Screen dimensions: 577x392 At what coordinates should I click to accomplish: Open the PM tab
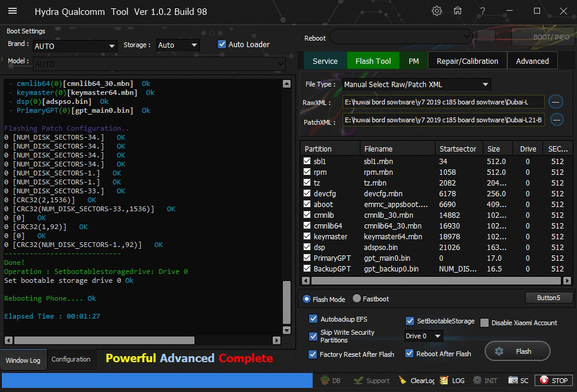point(414,61)
